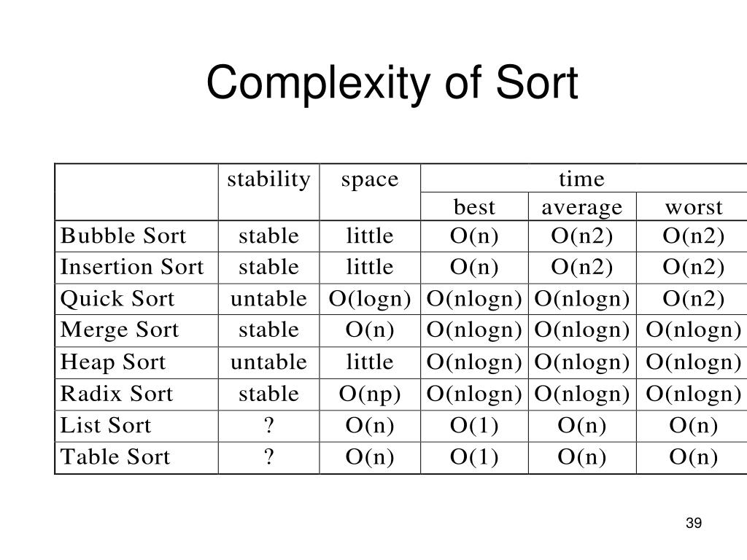This screenshot has height=560, width=747.
Task: Click the average sub-header cell
Action: (x=582, y=208)
